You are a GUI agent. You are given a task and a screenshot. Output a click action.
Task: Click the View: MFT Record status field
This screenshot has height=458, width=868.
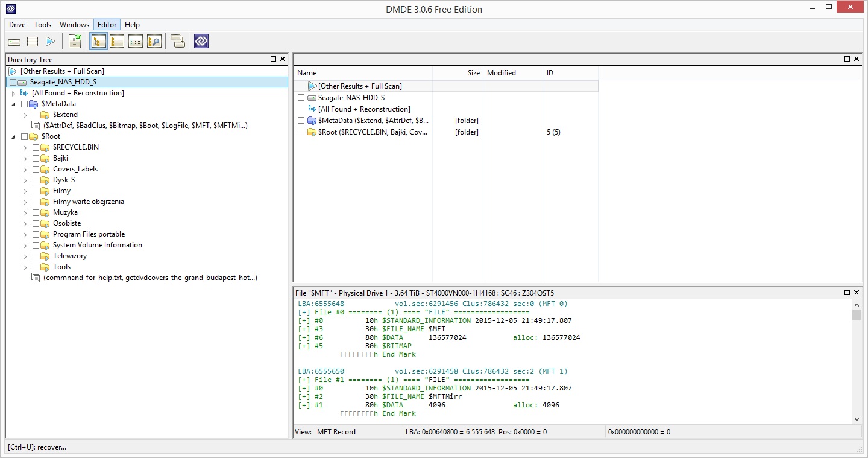pos(348,432)
